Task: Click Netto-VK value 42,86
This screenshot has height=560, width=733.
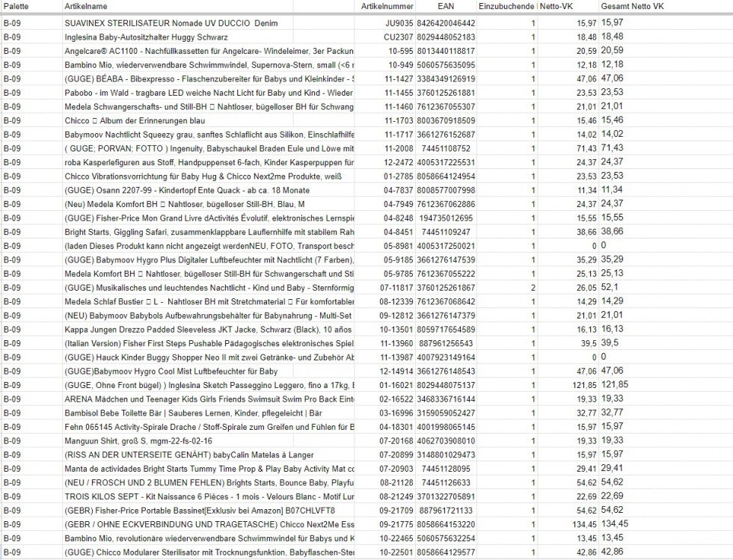Action: click(586, 553)
